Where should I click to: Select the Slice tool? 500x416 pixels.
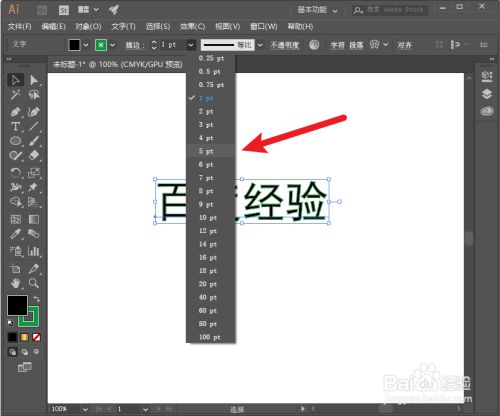[34, 269]
